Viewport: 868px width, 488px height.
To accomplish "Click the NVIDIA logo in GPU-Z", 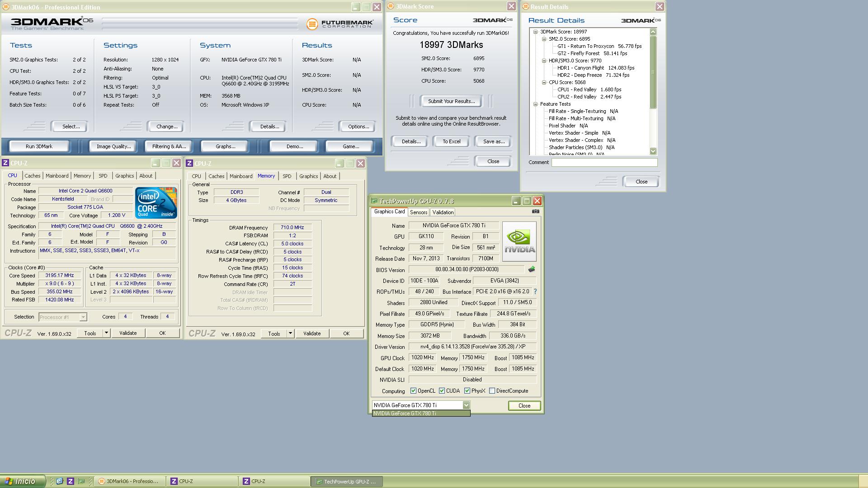I will click(519, 241).
